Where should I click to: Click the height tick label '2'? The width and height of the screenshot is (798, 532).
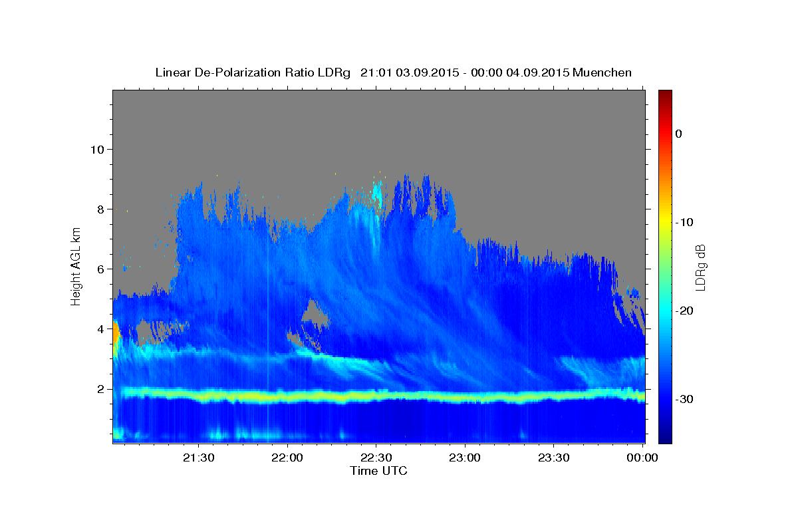pyautogui.click(x=102, y=388)
